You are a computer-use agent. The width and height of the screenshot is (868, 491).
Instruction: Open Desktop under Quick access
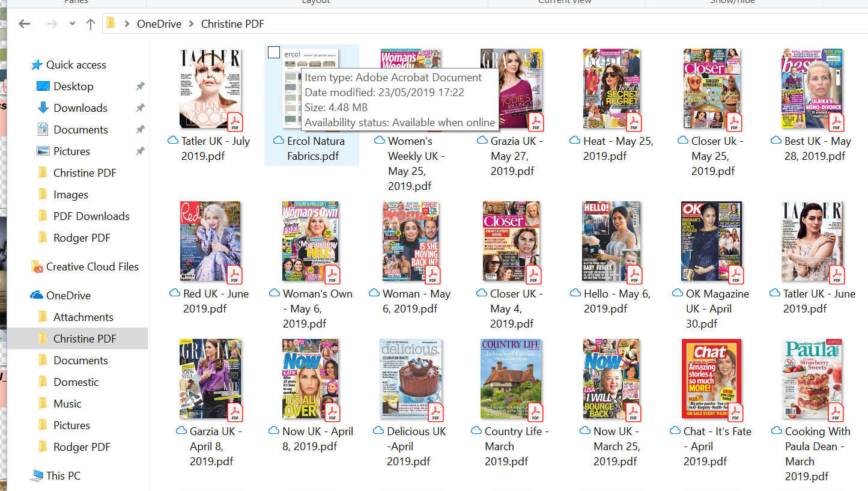click(73, 87)
